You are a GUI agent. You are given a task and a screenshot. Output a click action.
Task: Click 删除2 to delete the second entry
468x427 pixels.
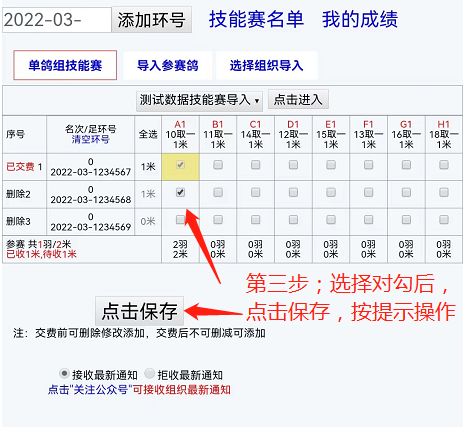(x=18, y=194)
